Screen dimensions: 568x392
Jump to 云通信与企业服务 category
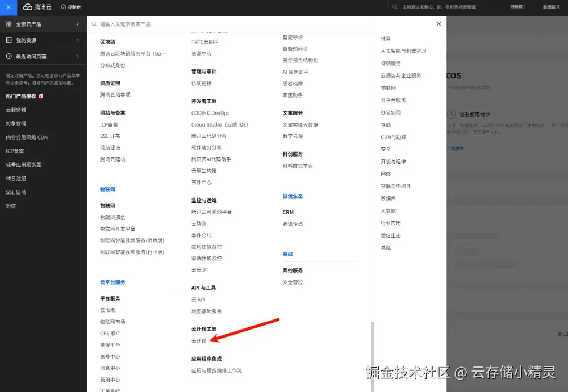(401, 75)
